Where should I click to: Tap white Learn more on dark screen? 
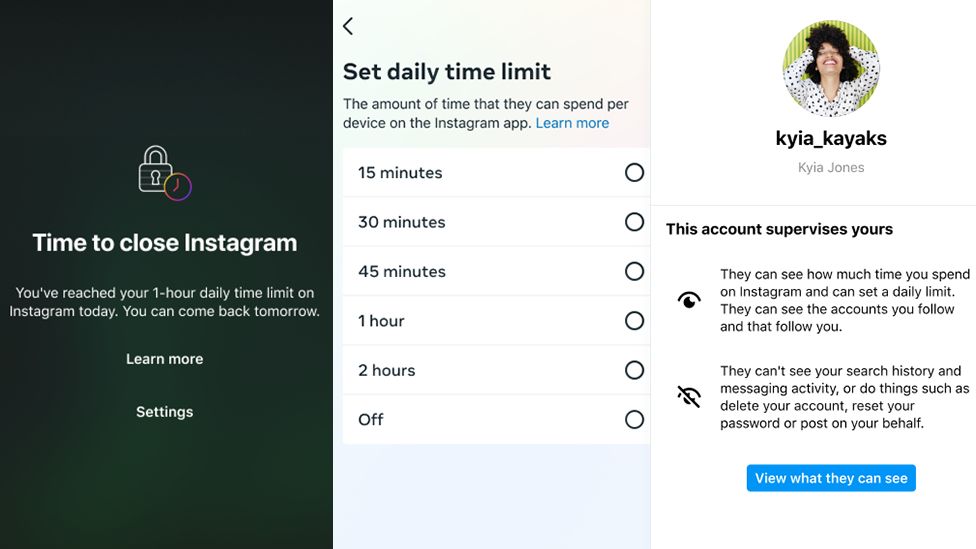coord(165,359)
